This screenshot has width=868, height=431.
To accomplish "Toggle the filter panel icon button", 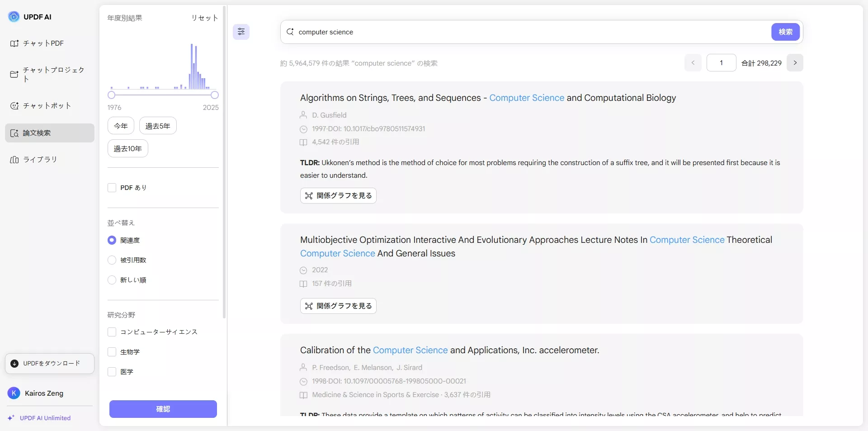I will click(x=241, y=32).
